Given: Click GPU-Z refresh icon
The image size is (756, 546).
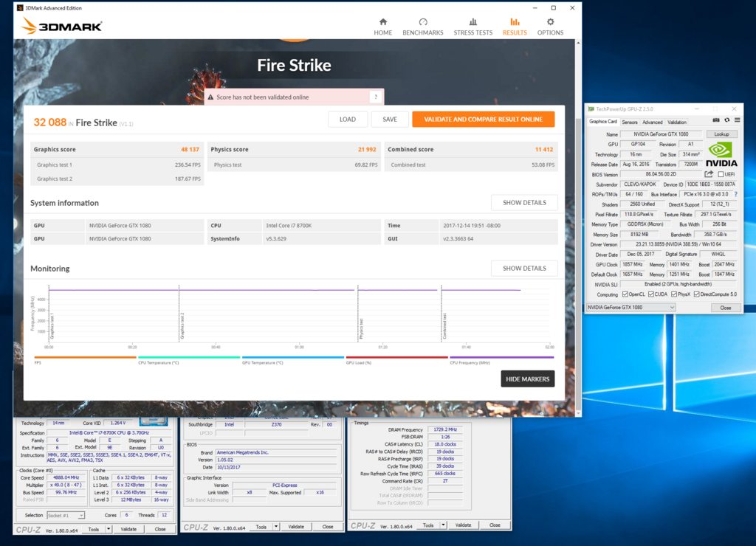Looking at the screenshot, I should [727, 120].
